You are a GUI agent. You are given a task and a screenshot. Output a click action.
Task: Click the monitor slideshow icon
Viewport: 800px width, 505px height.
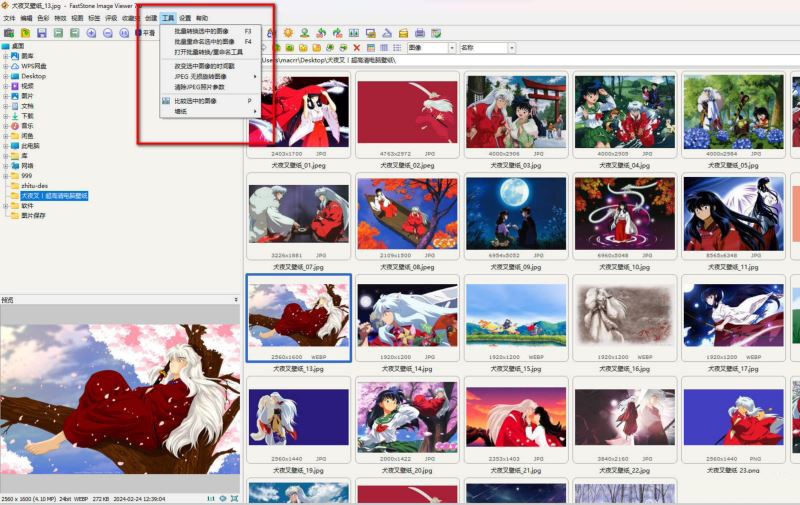[371, 33]
